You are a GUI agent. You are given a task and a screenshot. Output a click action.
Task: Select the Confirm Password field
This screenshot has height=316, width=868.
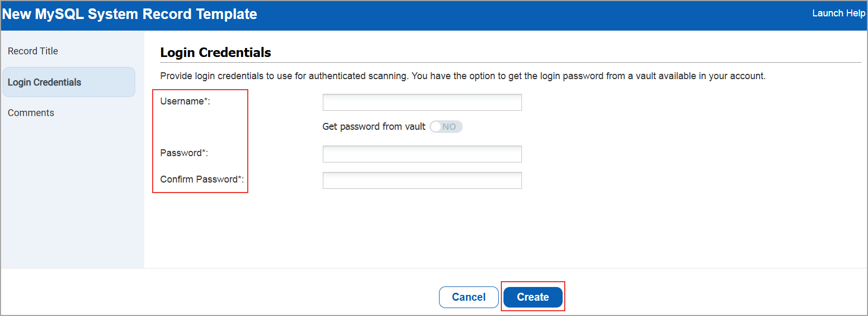click(422, 180)
